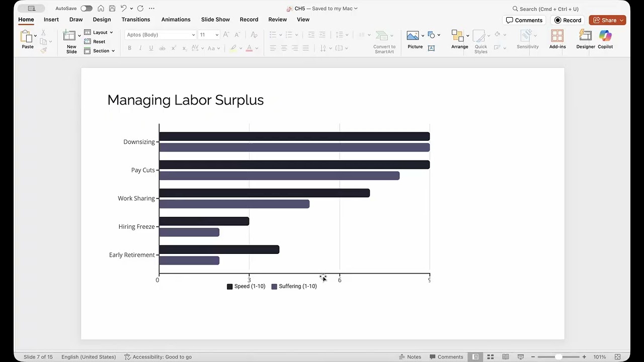Click English (United States) language indicator
The image size is (644, 362).
point(89,357)
